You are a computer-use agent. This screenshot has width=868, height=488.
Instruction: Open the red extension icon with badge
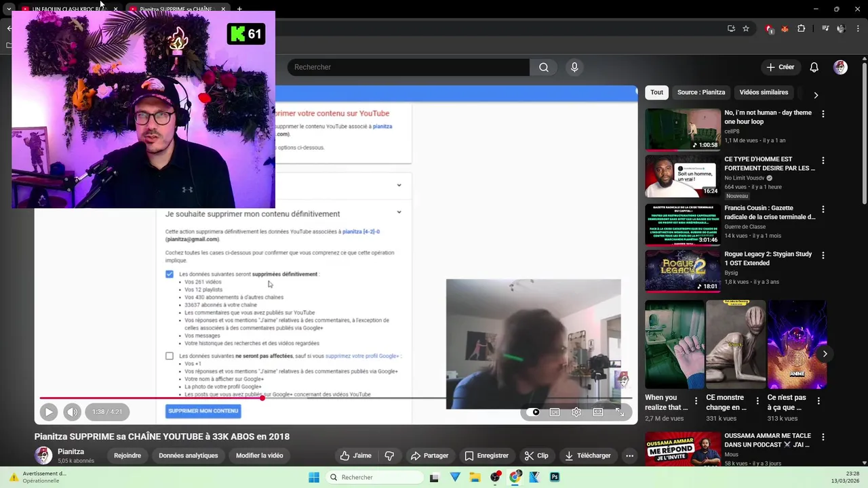coord(769,28)
